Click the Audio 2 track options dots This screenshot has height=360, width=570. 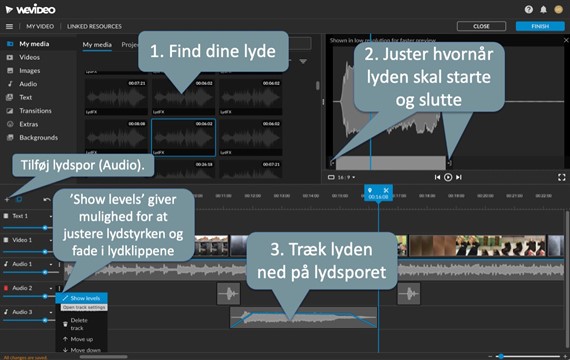(59, 288)
